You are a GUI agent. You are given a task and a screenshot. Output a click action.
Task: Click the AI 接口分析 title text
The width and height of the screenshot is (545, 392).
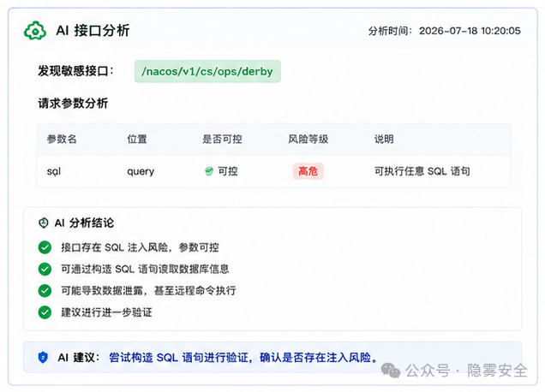(93, 31)
